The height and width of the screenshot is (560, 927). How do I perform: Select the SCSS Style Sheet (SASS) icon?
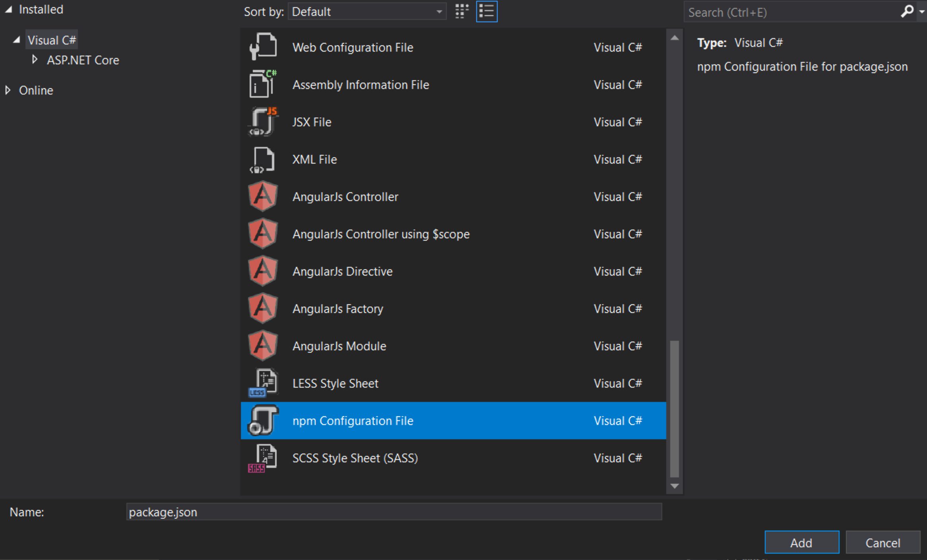(259, 458)
